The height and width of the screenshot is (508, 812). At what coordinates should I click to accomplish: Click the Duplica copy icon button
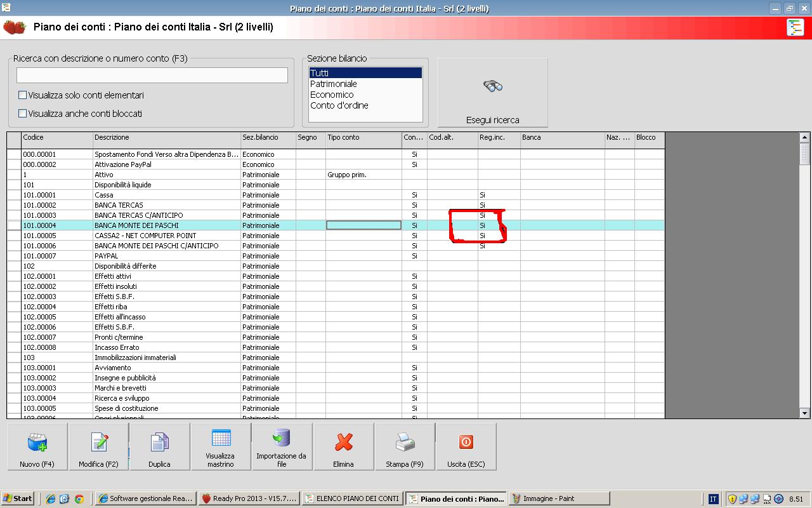tap(159, 446)
